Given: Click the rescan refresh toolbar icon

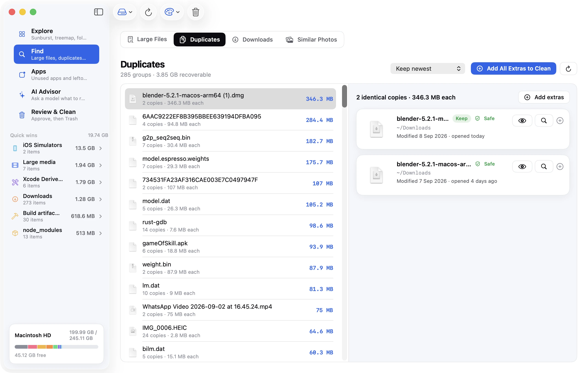Looking at the screenshot, I should coord(148,12).
